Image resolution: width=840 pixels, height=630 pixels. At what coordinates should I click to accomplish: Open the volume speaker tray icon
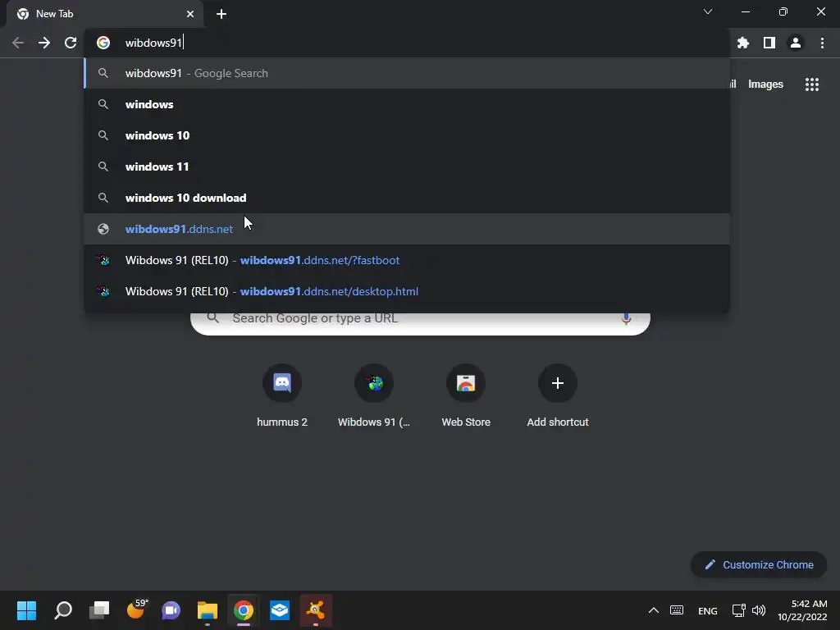click(759, 610)
